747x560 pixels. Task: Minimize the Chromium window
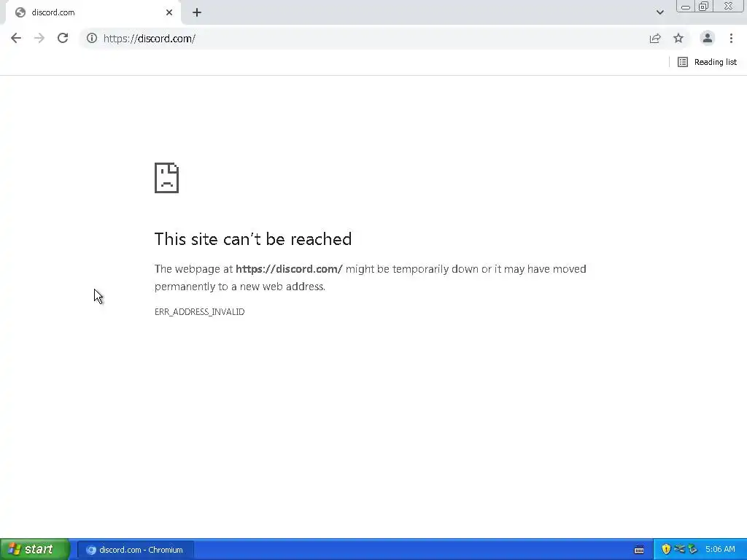(x=685, y=6)
